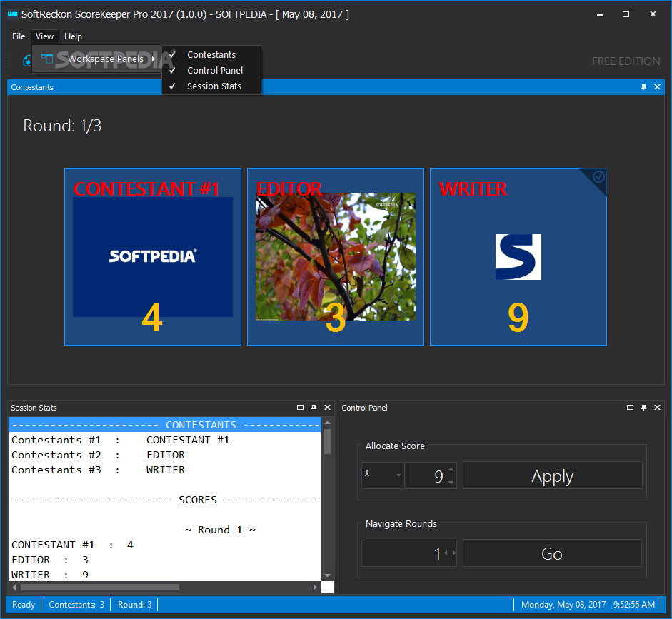The height and width of the screenshot is (619, 672).
Task: Uncheck Control Panel in Workspace Panels
Action: 211,70
